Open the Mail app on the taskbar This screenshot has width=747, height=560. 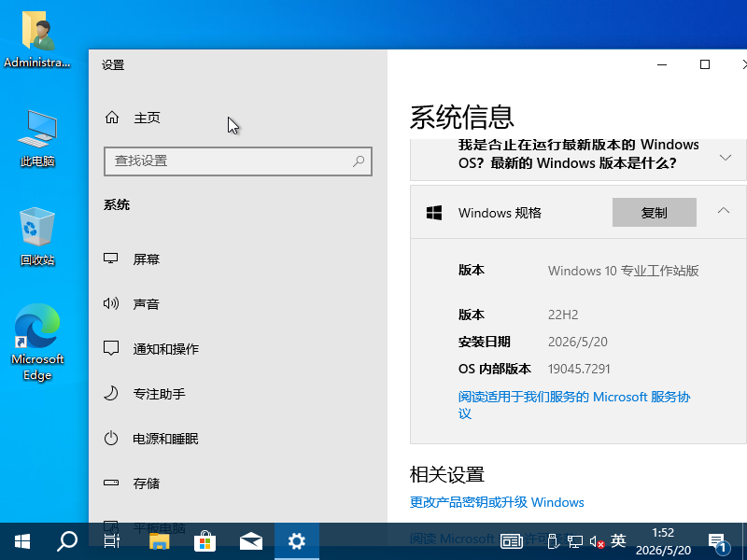tap(251, 541)
